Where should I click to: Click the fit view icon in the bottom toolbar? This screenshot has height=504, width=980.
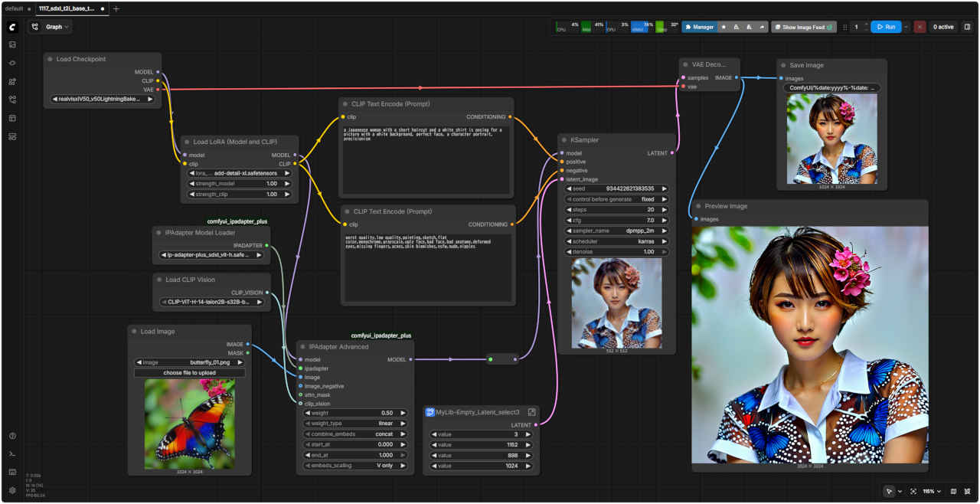pos(913,491)
